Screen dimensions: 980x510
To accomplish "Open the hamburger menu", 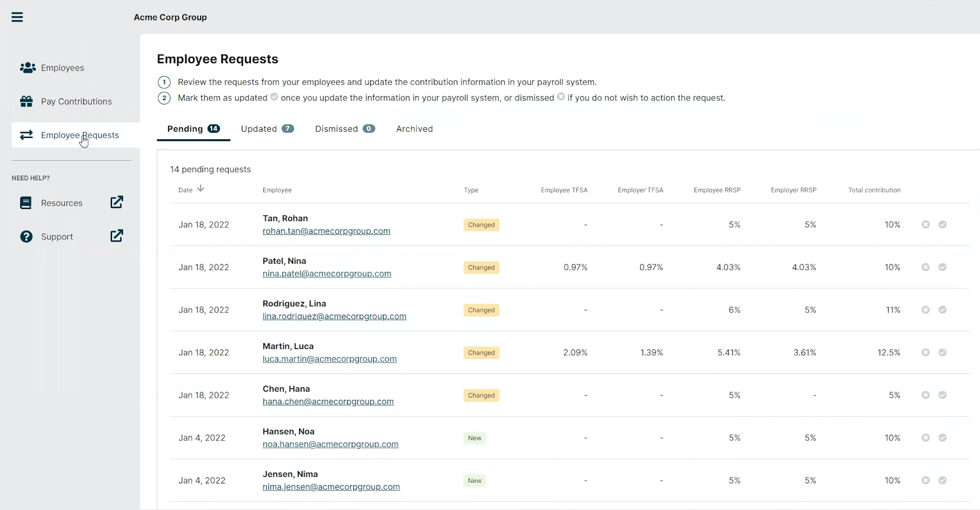I will pos(17,17).
